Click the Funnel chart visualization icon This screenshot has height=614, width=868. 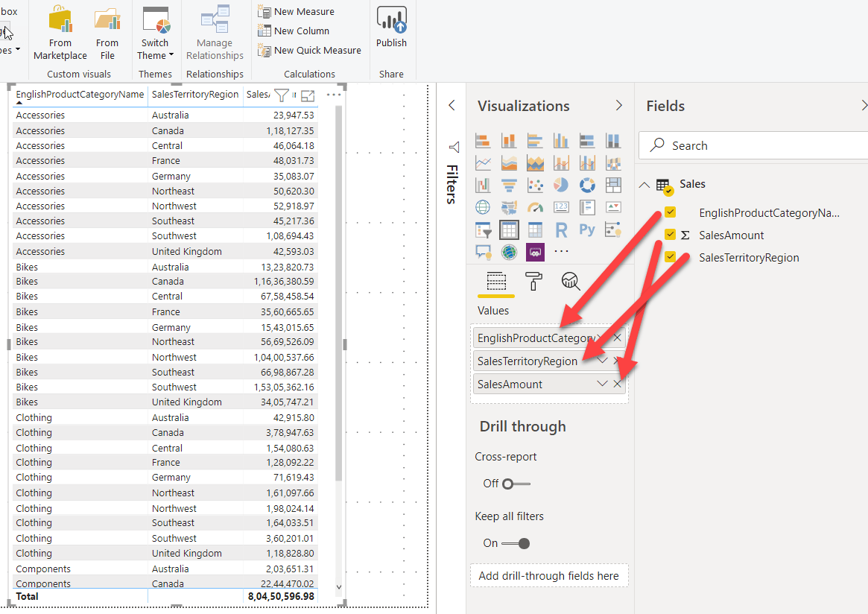(x=509, y=185)
